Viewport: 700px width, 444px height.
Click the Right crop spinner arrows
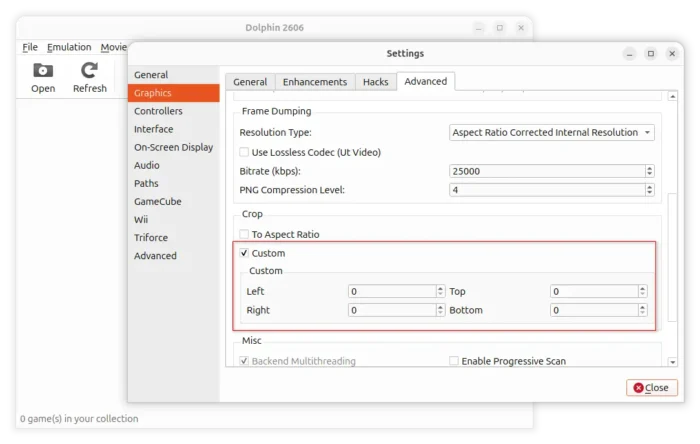pyautogui.click(x=441, y=310)
